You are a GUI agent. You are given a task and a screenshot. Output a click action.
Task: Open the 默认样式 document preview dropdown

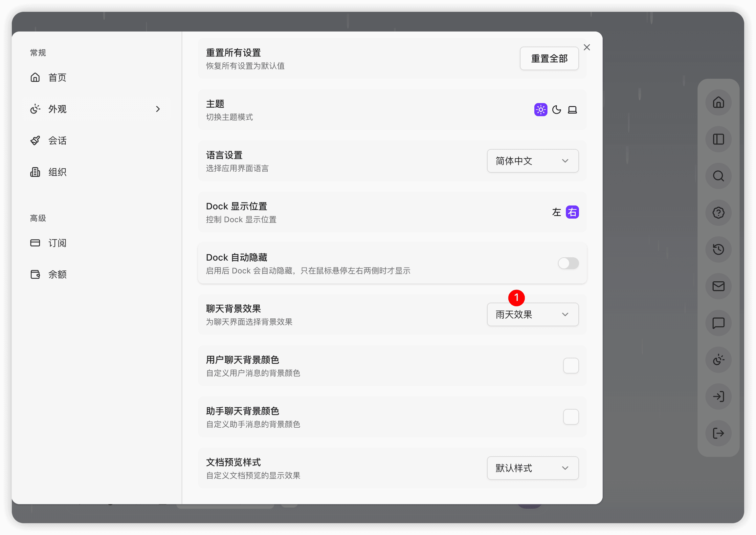[x=533, y=468]
